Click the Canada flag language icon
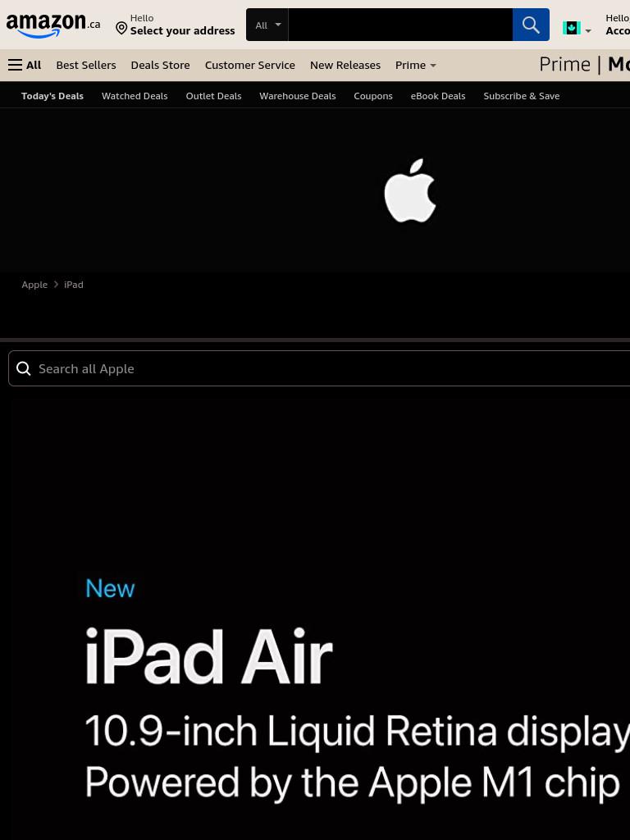630x840 pixels. point(571,28)
